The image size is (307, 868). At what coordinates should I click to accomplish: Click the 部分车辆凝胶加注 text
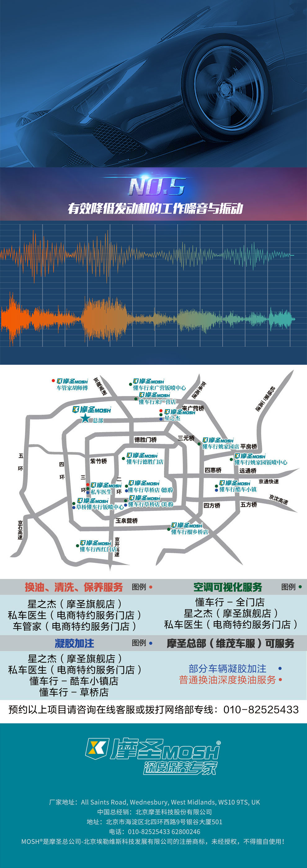(x=228, y=668)
